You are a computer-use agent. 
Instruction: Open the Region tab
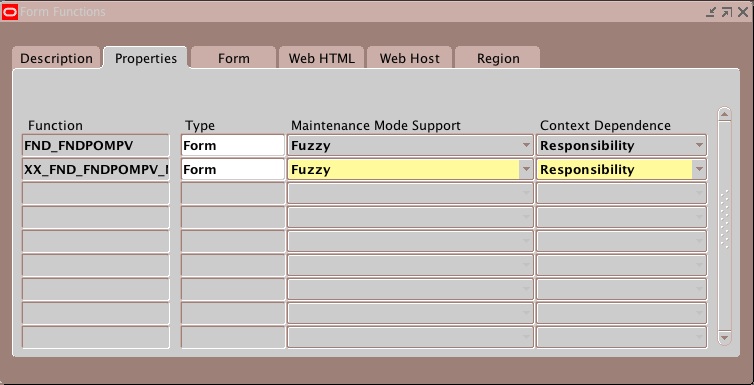[498, 58]
